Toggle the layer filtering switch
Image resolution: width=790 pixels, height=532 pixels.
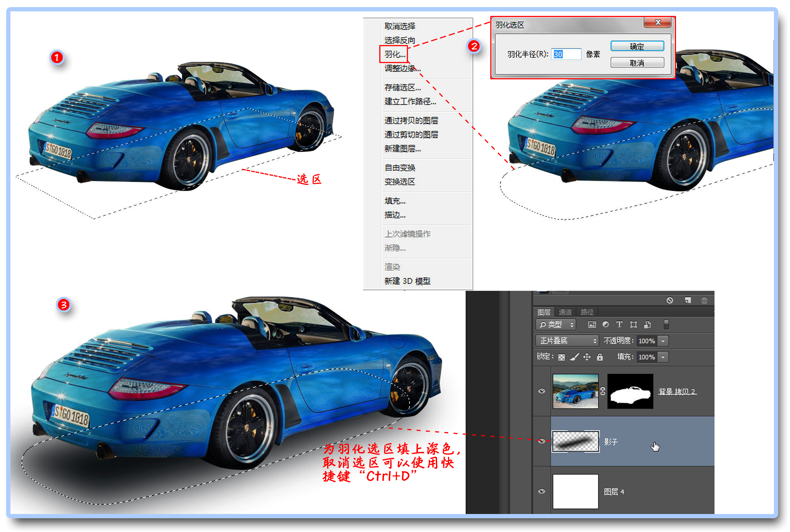coord(666,325)
